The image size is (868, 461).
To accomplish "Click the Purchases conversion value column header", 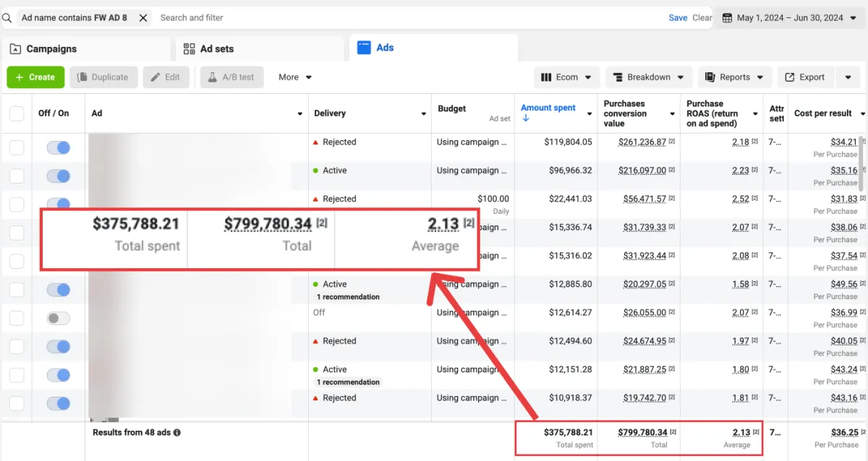I will [625, 113].
